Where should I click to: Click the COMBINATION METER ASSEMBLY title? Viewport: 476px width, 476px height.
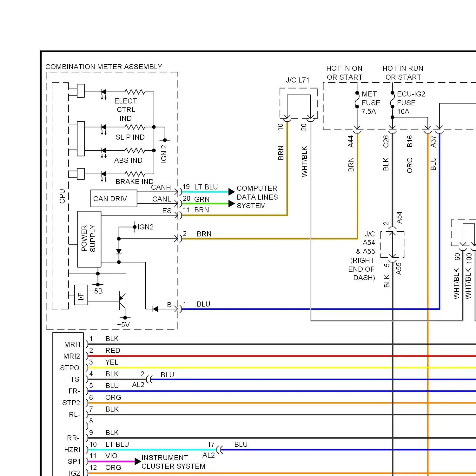click(104, 67)
